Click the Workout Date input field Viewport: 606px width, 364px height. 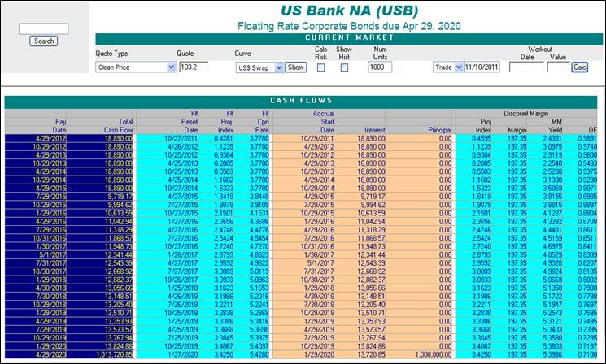526,67
